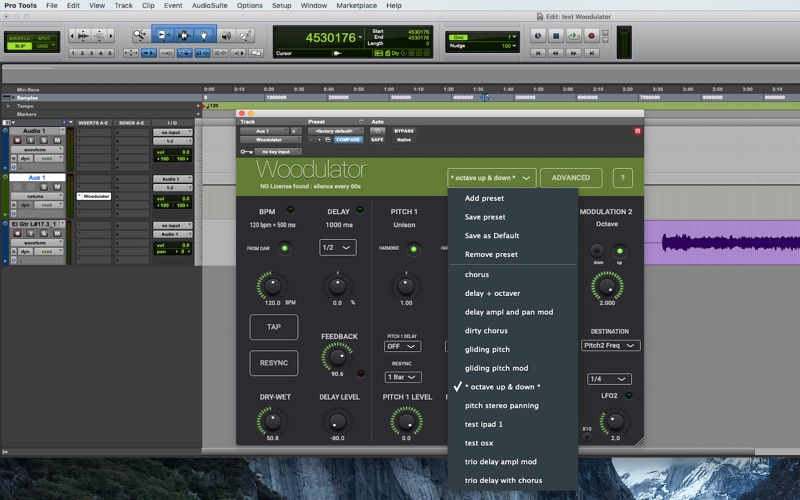Image resolution: width=800 pixels, height=500 pixels.
Task: Click Return to Zero transport button
Action: coord(537,53)
